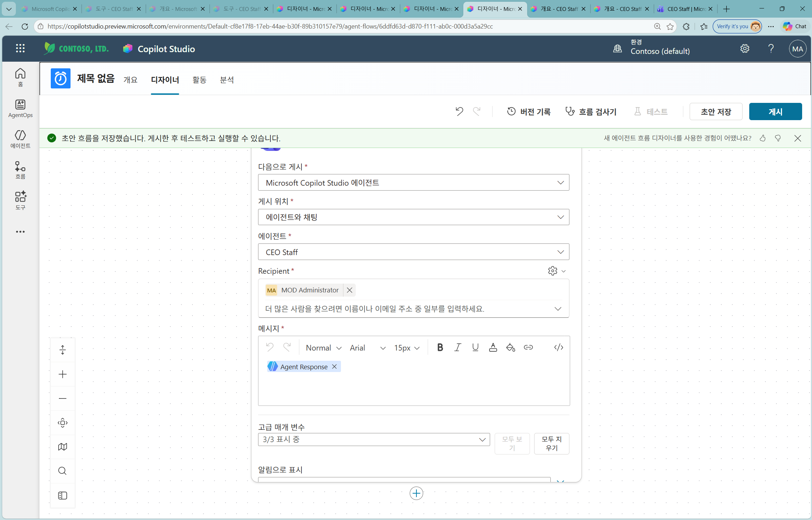The width and height of the screenshot is (812, 520).
Task: Switch to the 분석 tab
Action: [227, 80]
